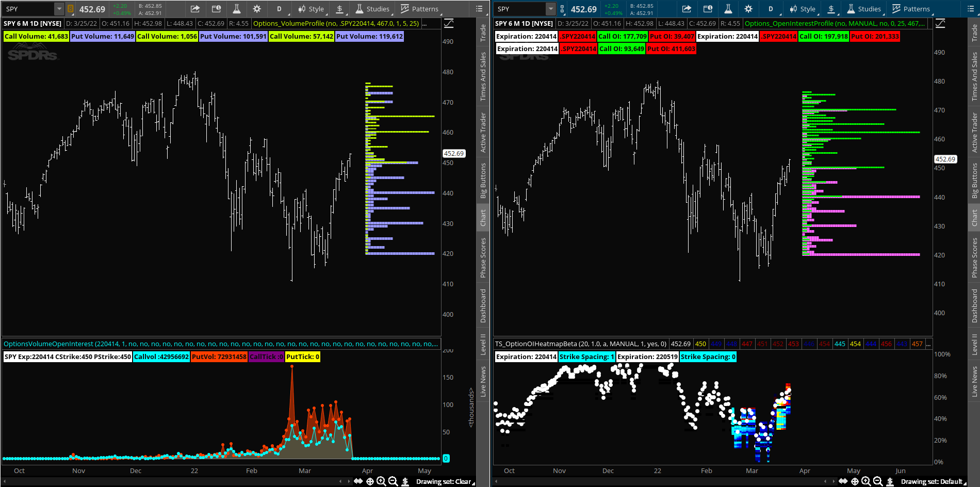Click zoom out magnifier on right chart

point(877,481)
